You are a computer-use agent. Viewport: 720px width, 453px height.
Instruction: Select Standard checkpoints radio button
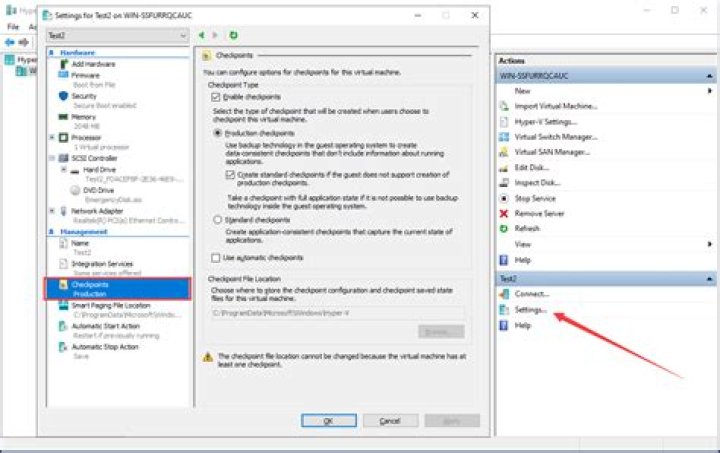click(218, 220)
